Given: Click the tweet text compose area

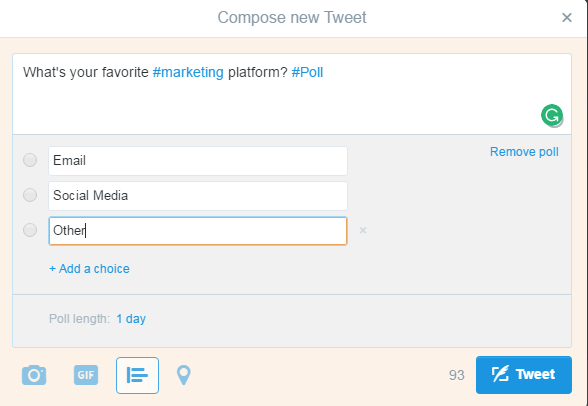Looking at the screenshot, I should coord(292,94).
